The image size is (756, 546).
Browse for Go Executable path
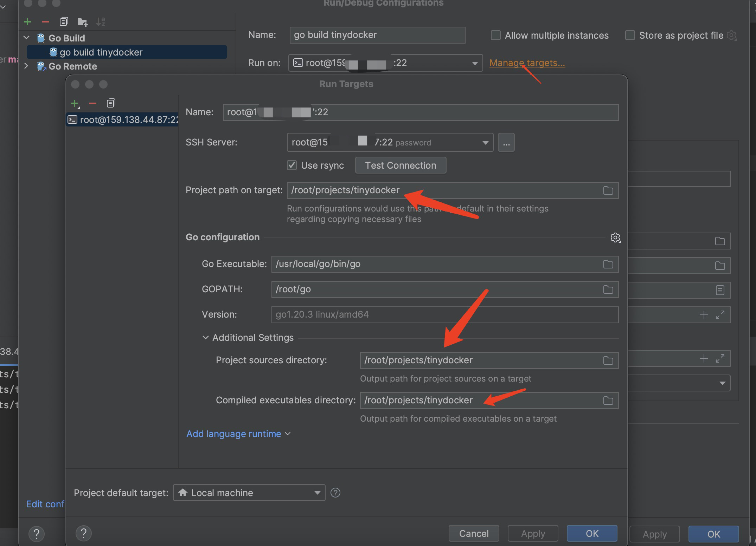tap(608, 264)
